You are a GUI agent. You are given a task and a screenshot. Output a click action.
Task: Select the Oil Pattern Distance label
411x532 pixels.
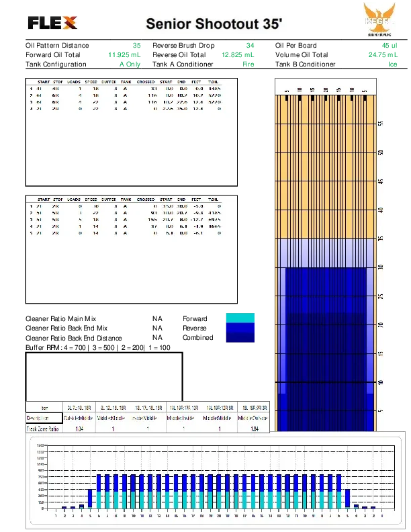coord(57,46)
